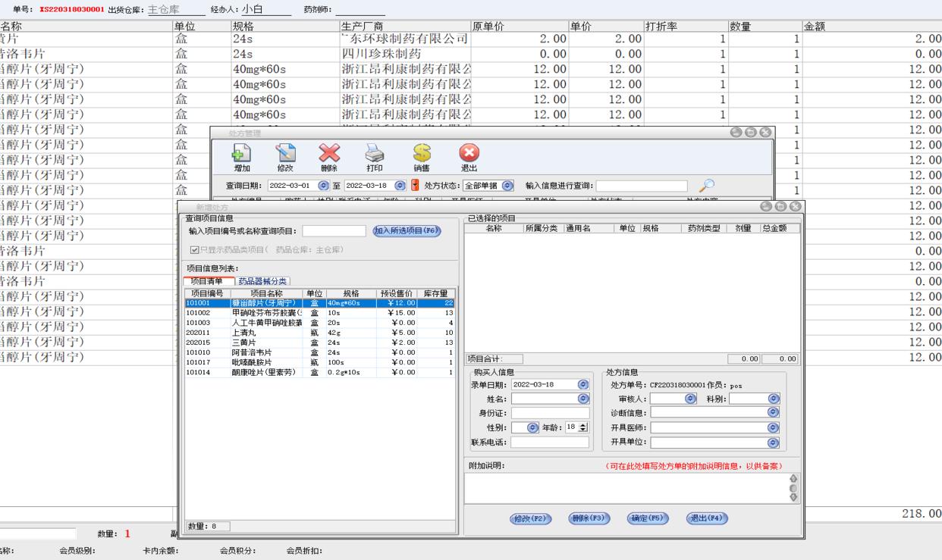
Task: Click the 经办人 小白 field
Action: coord(266,9)
